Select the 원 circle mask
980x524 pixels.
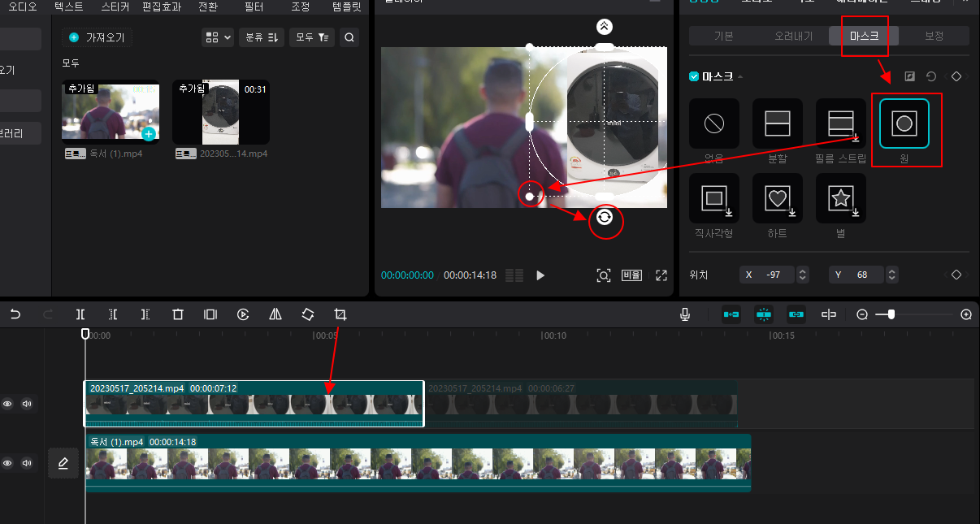[x=904, y=124]
